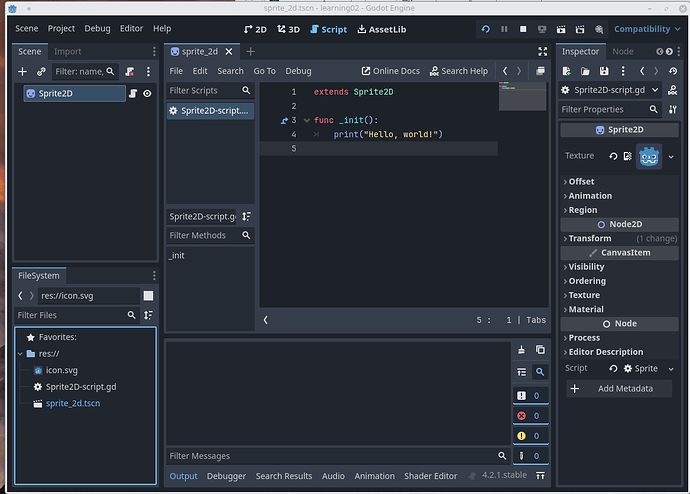Stop the running project
The height and width of the screenshot is (494, 690).
(523, 29)
